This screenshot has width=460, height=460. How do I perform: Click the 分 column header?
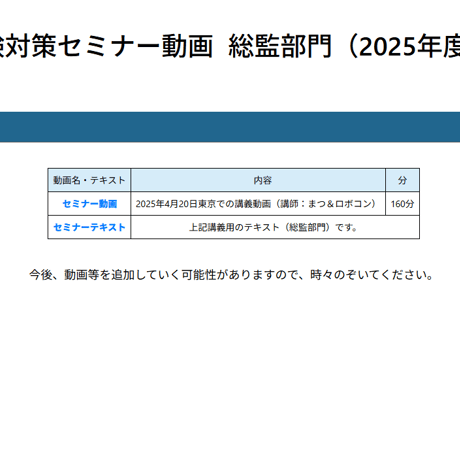point(402,180)
